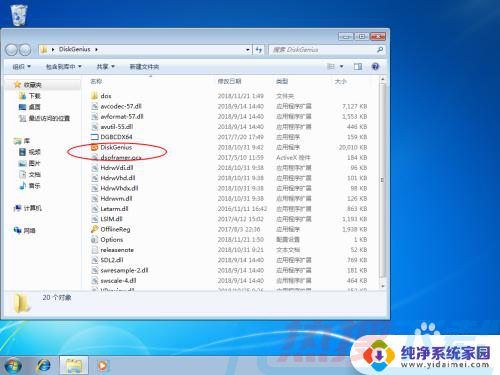Open the address bar history dropdown arrow
Image resolution: width=500 pixels, height=375 pixels.
pos(248,50)
